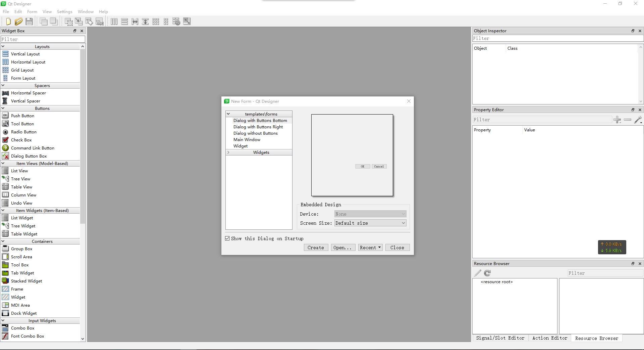
Task: Open the Recent forms dropdown button
Action: [370, 248]
